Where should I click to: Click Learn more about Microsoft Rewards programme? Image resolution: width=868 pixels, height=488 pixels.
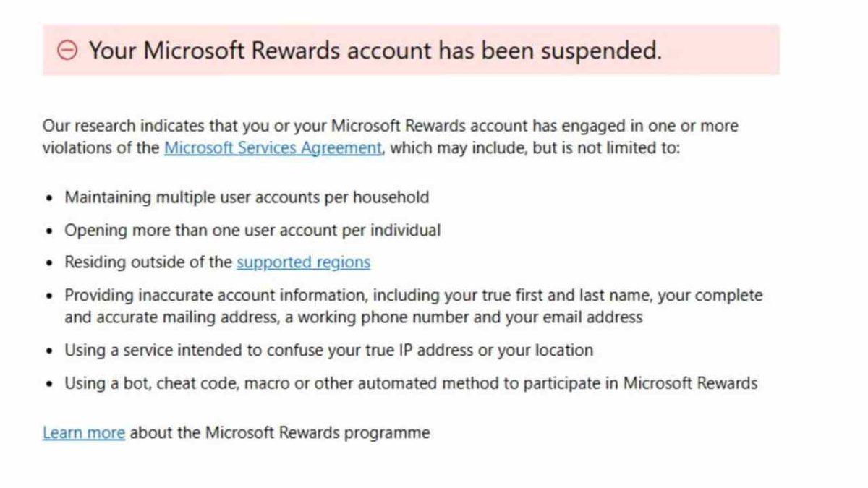[84, 432]
